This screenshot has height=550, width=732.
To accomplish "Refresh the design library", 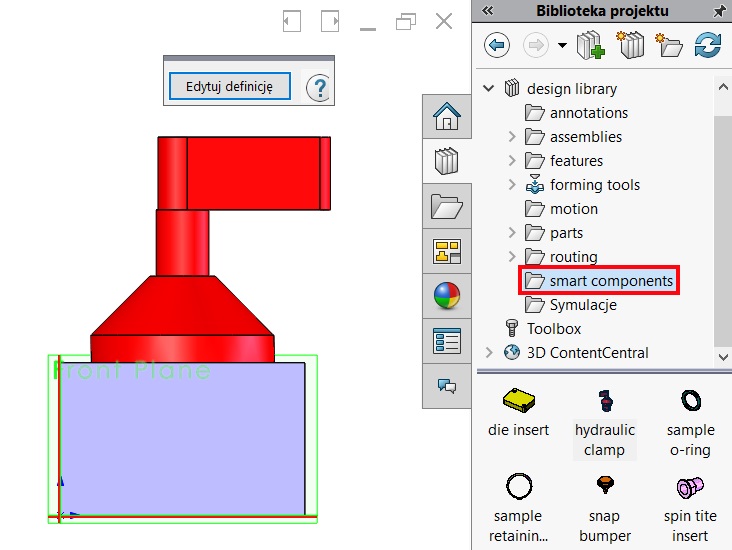I will coord(708,45).
